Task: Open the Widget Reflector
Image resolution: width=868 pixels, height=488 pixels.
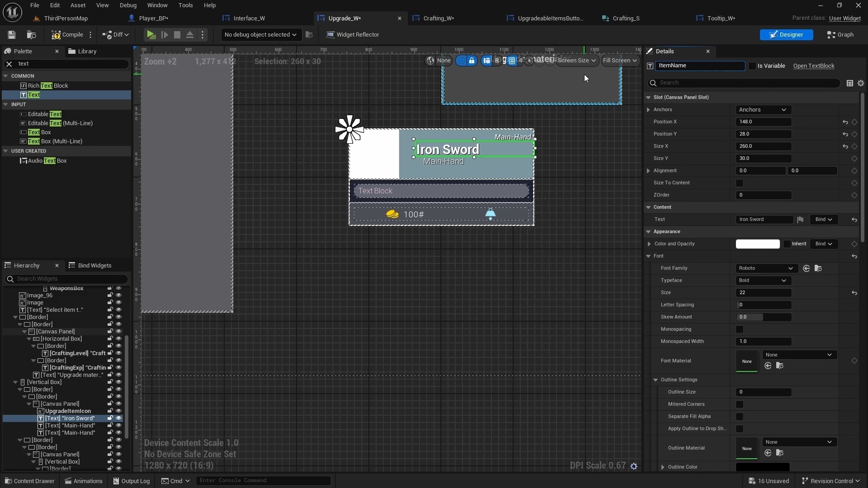Action: coord(353,35)
